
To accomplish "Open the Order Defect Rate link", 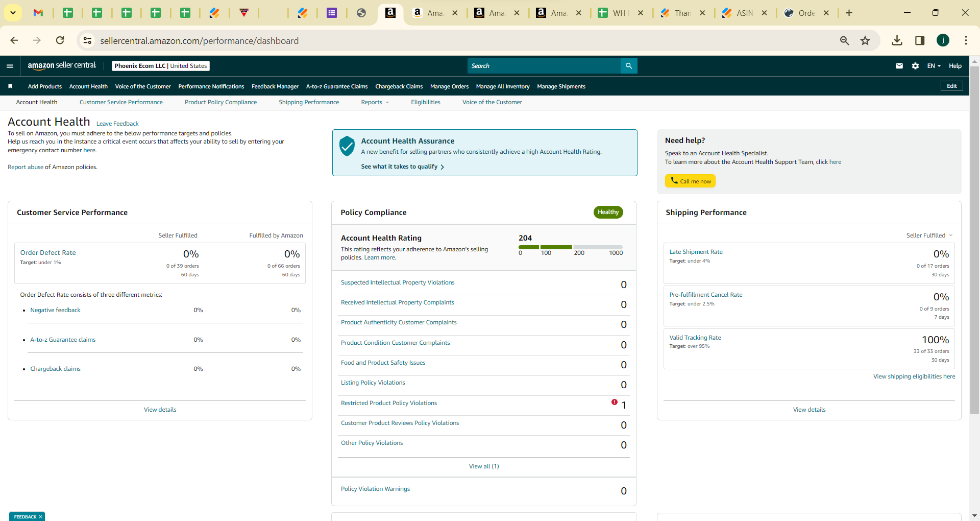I will point(48,252).
